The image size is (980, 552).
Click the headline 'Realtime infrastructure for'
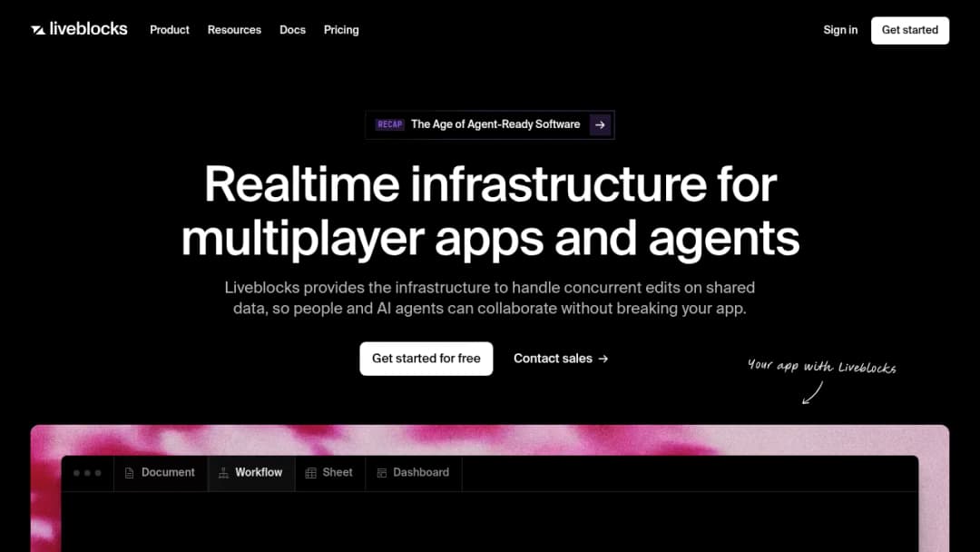pyautogui.click(x=490, y=183)
